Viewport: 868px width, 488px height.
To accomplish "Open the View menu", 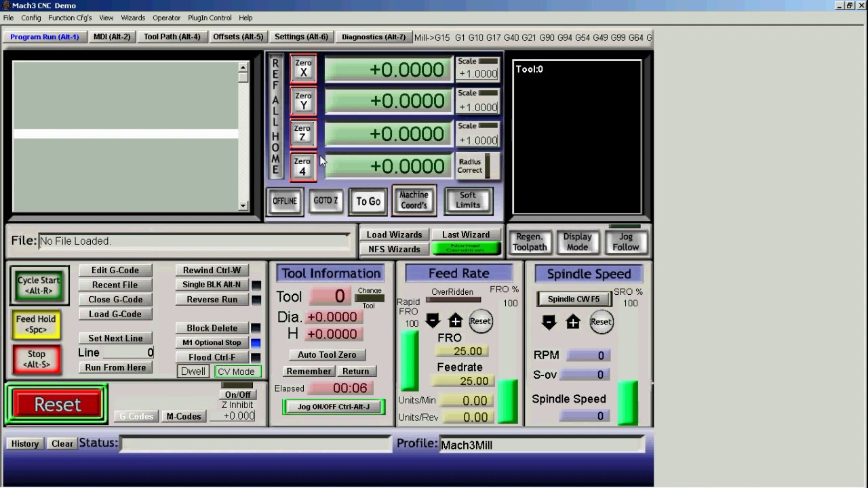I will [106, 18].
